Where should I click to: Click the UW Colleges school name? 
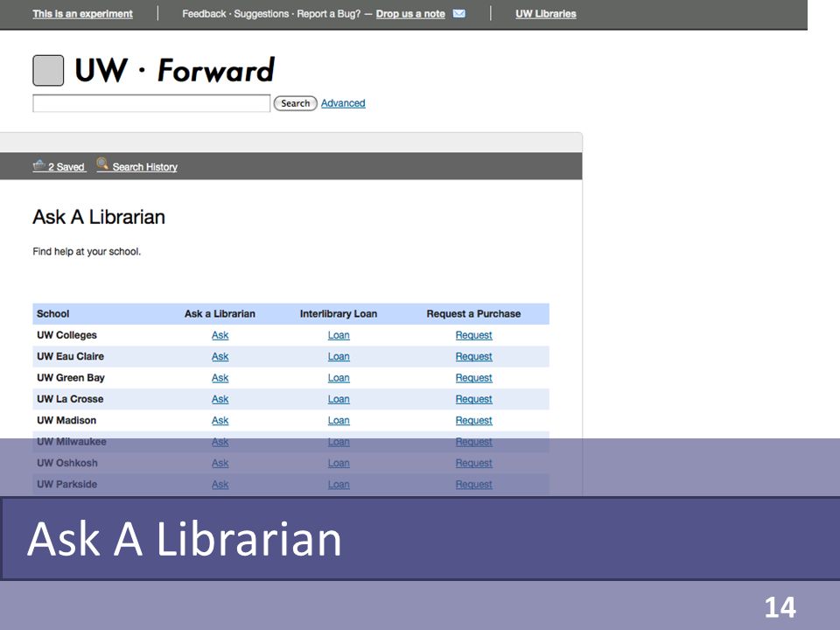point(67,335)
